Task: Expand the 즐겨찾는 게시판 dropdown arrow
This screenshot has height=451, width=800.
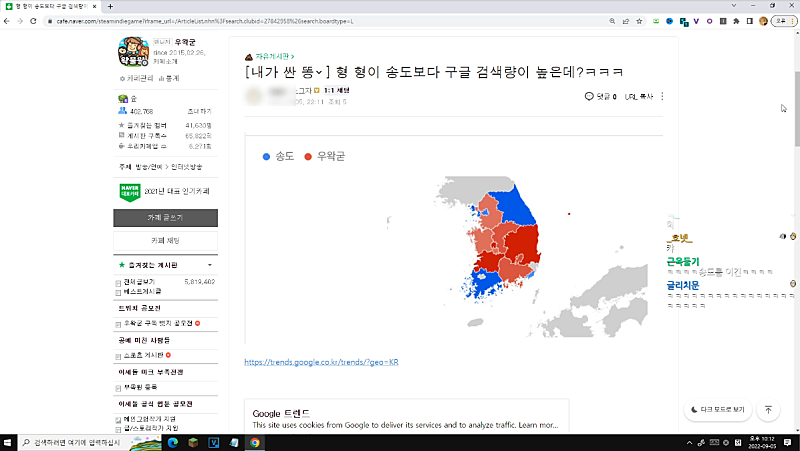Action: (x=210, y=265)
